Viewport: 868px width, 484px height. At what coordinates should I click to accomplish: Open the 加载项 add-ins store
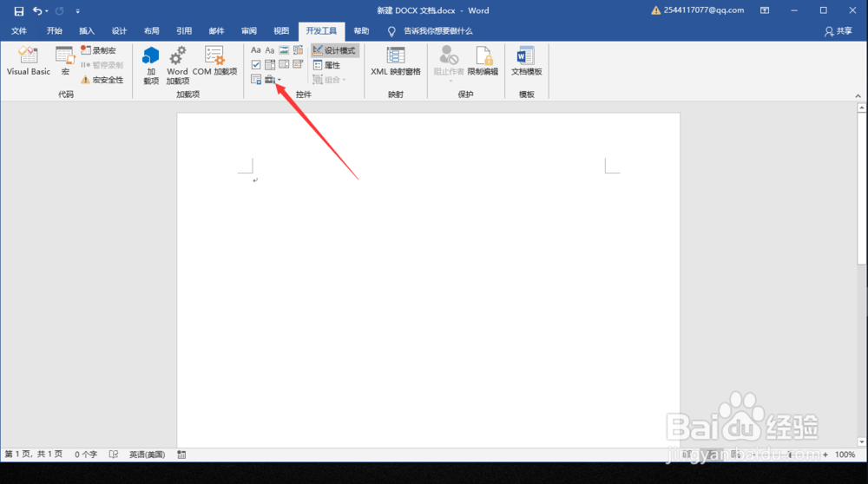tap(150, 65)
